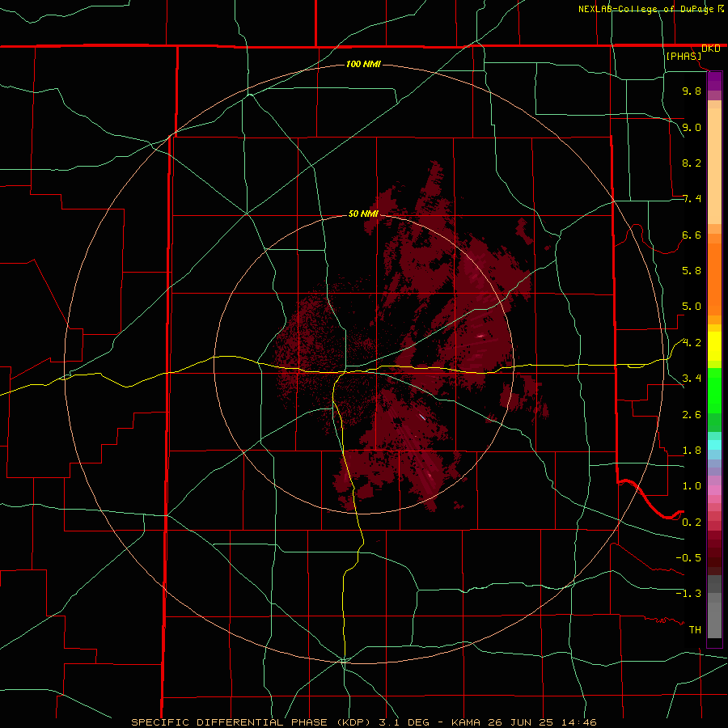Viewport: 728px width, 728px height.
Task: Click the 9.8 value on color scale
Action: click(x=692, y=91)
